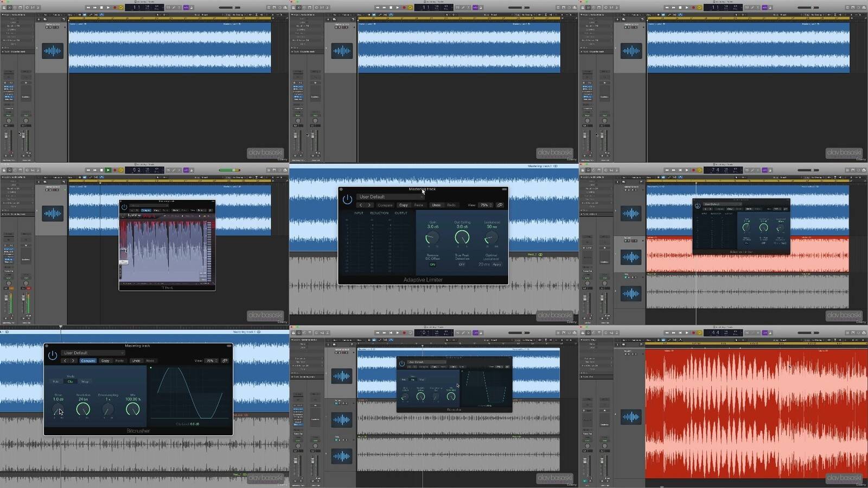
Task: Select next preset arrow in large Bitcrusher
Action: [73, 360]
